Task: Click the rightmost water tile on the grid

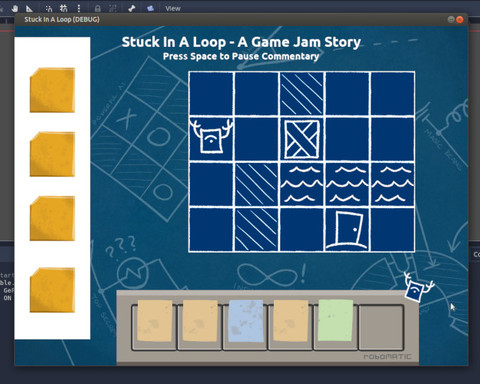Action: point(393,184)
